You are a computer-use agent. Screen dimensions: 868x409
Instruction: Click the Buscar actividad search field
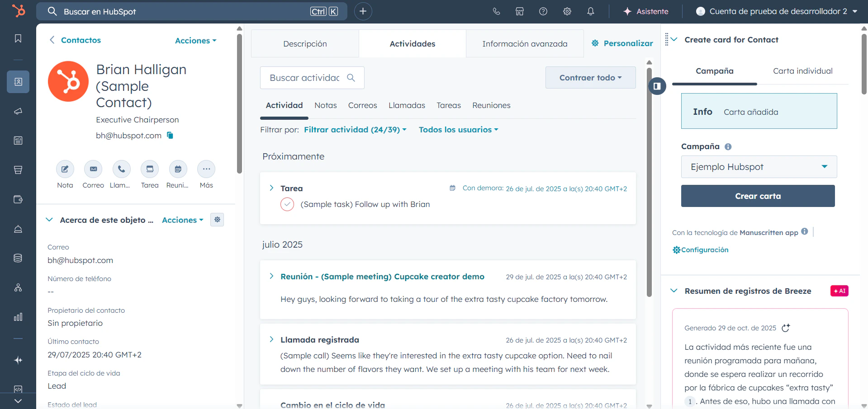point(312,78)
